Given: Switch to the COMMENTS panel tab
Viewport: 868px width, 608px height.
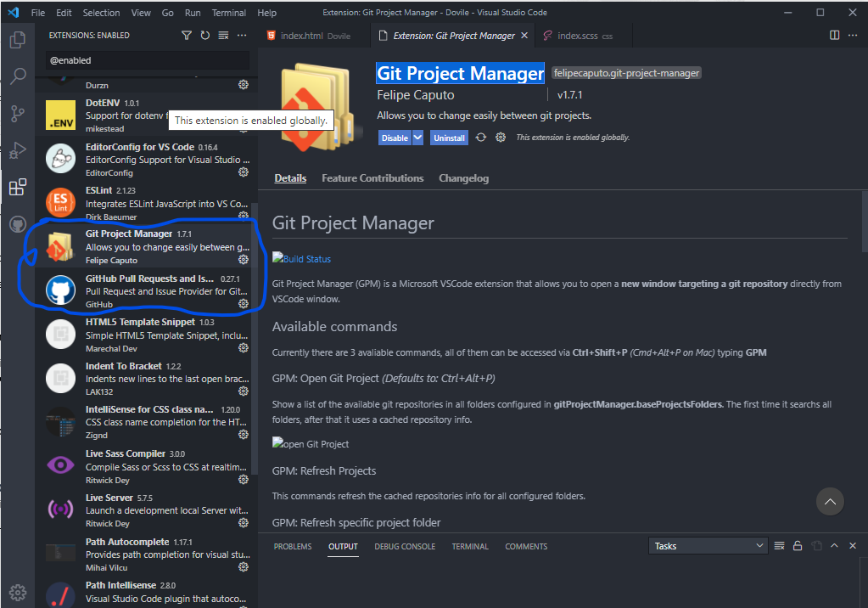Looking at the screenshot, I should tap(526, 547).
